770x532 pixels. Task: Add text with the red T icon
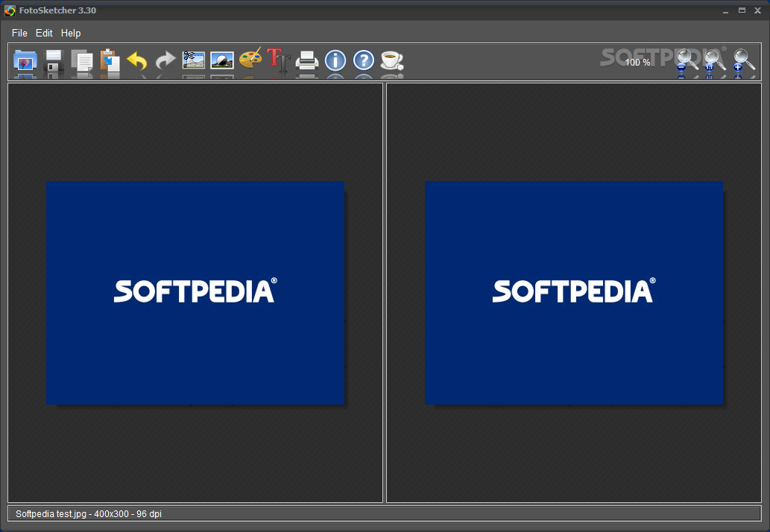tap(279, 61)
